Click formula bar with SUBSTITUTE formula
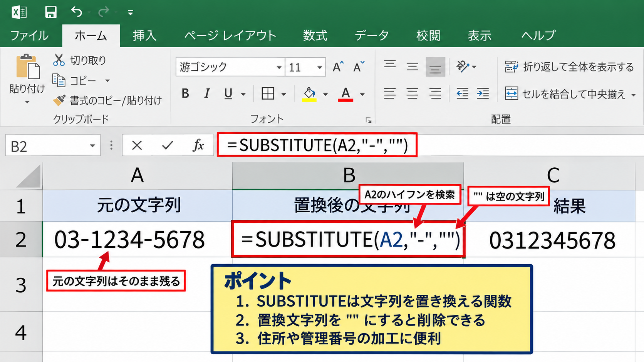 click(317, 145)
